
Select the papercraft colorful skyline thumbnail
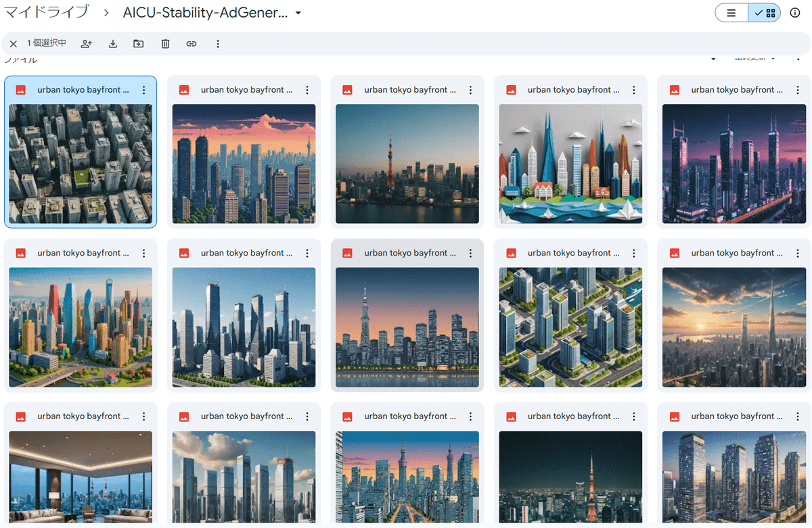(570, 164)
